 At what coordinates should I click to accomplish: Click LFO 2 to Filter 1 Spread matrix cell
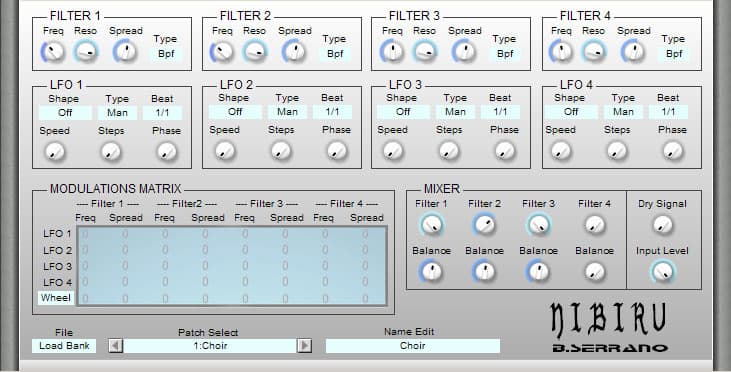coord(125,250)
